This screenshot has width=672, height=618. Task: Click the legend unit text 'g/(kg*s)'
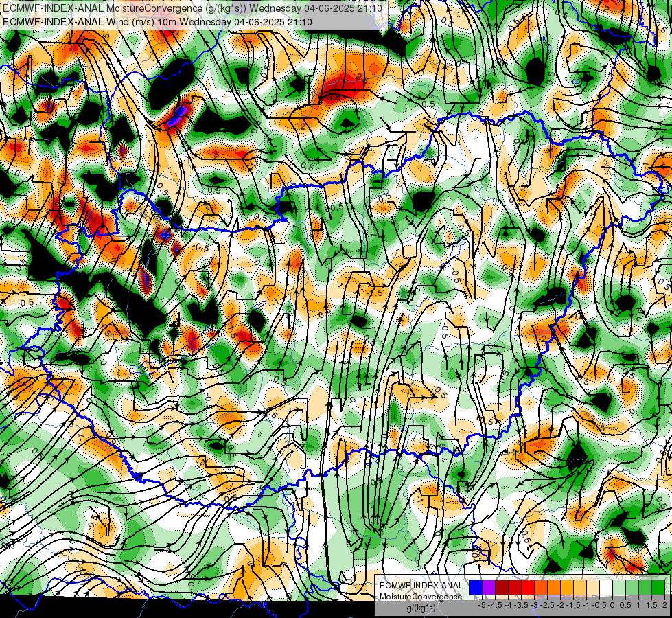coord(421,608)
